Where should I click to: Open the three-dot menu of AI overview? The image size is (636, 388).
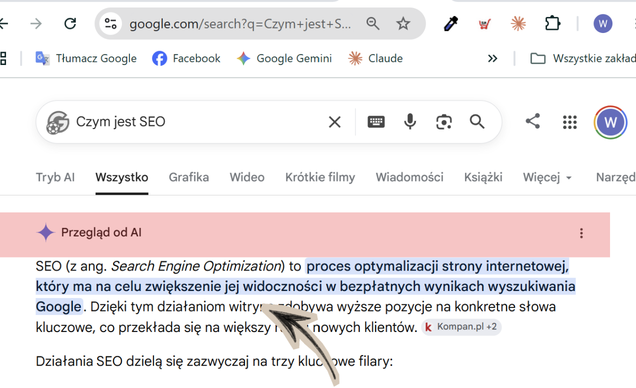tap(581, 233)
